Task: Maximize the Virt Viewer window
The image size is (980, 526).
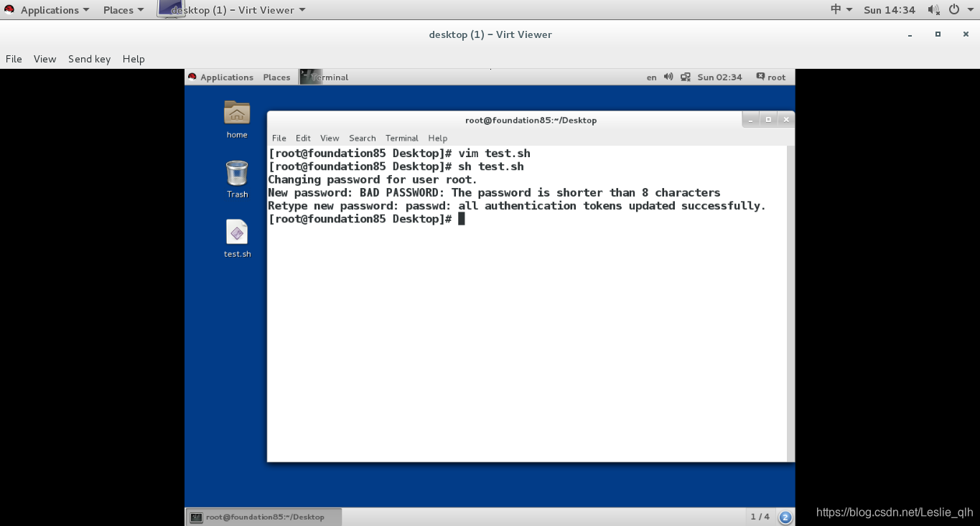Action: (x=938, y=34)
